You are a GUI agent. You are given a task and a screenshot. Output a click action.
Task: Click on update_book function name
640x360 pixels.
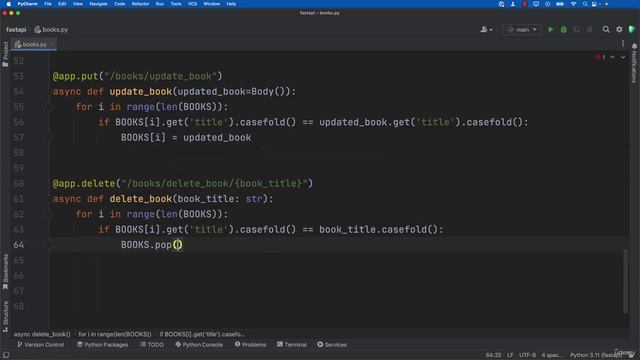[140, 91]
